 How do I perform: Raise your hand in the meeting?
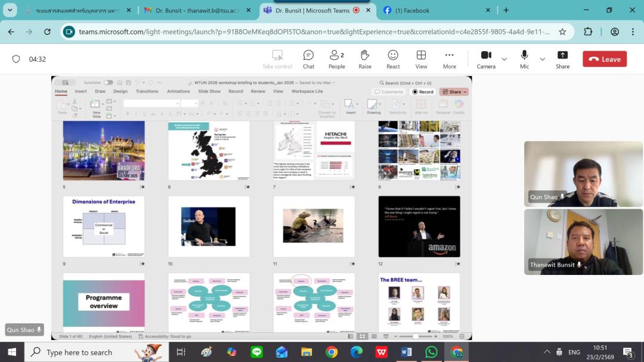pyautogui.click(x=365, y=59)
